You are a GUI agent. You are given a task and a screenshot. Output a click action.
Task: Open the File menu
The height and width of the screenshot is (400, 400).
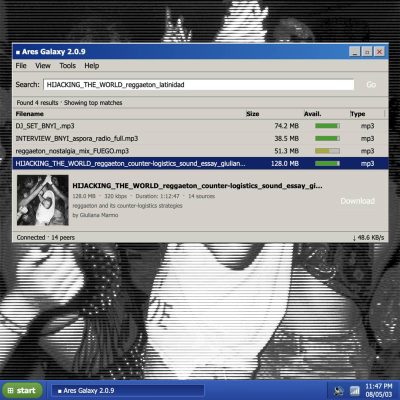[x=21, y=66]
